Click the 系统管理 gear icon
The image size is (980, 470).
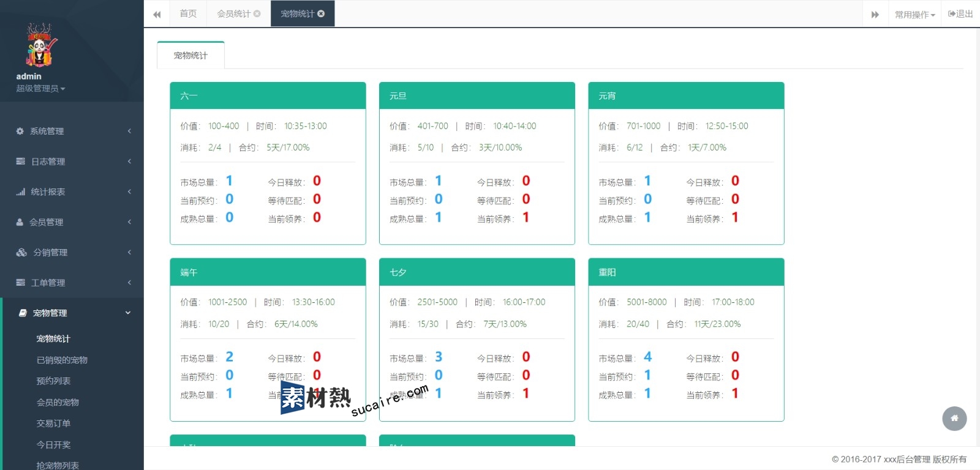click(x=20, y=131)
